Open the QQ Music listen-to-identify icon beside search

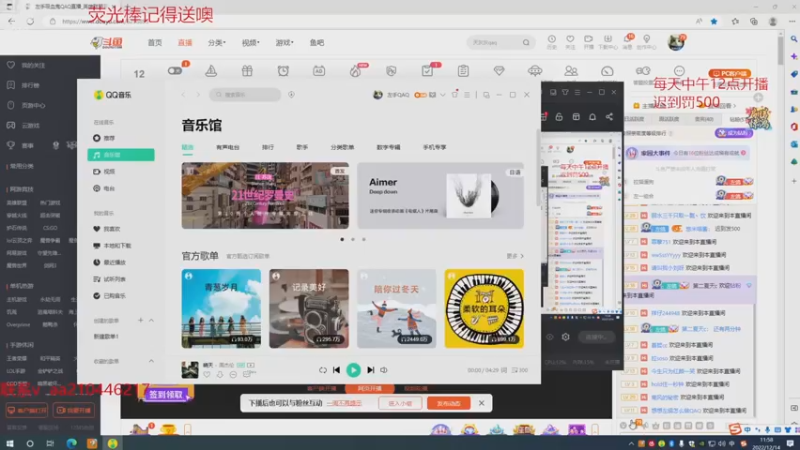pos(291,94)
